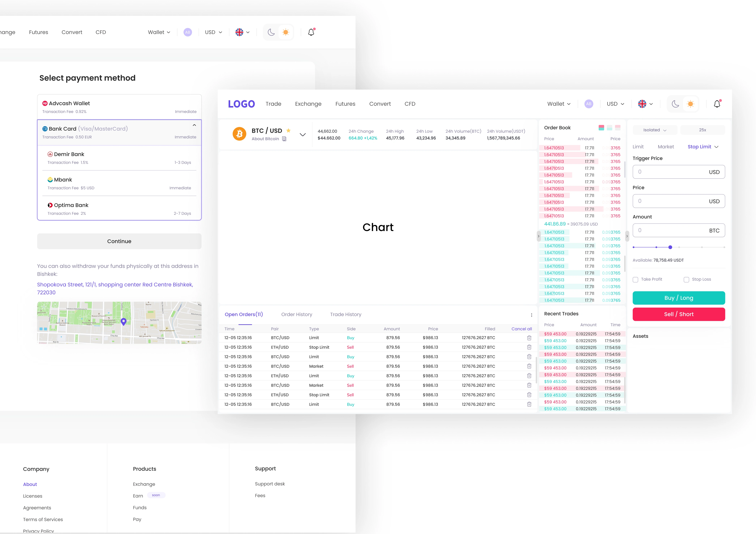This screenshot has width=756, height=534.
Task: Open Wallet dropdown in trading window
Action: click(559, 104)
